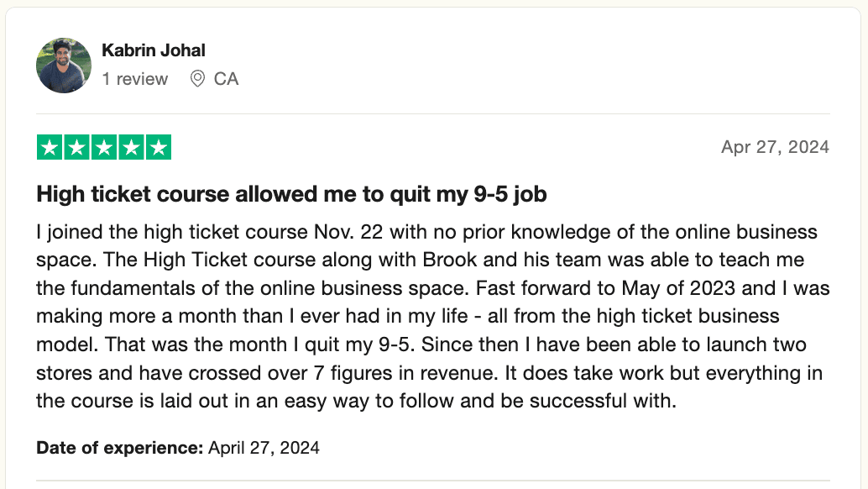Image resolution: width=868 pixels, height=489 pixels.
Task: Click the April 27, 2024 experience date
Action: pyautogui.click(x=264, y=448)
